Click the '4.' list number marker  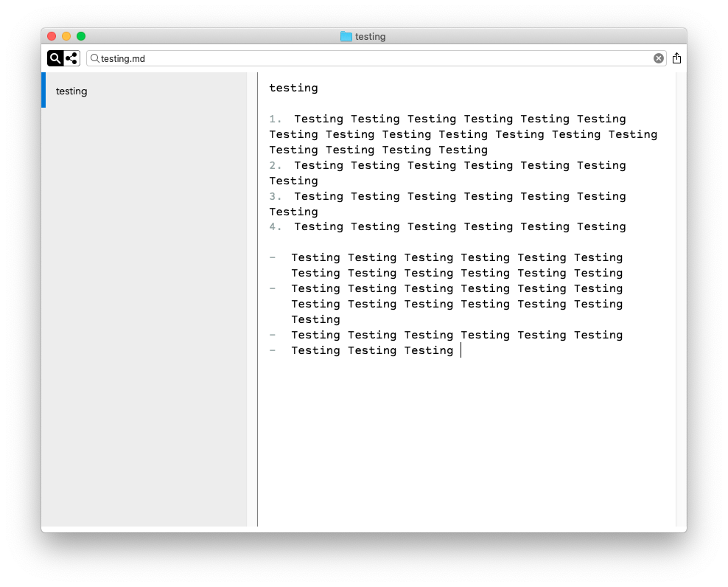[x=276, y=226]
